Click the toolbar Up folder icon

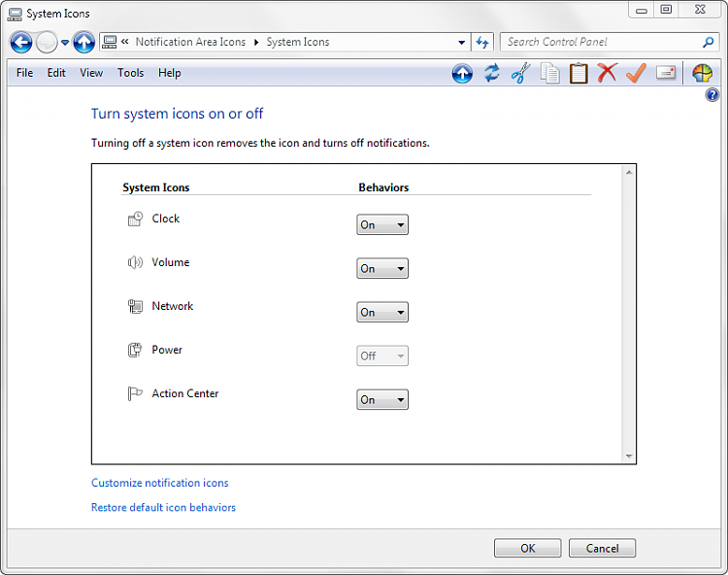[462, 74]
